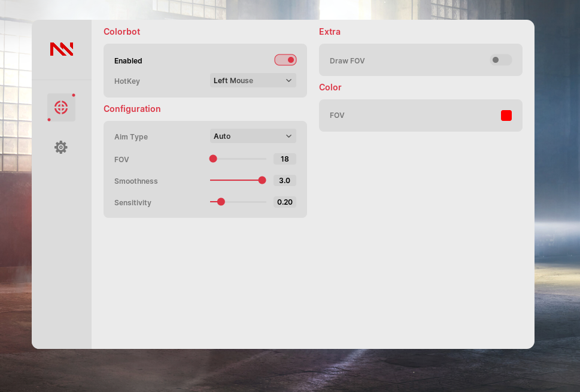Open the Aim Type Auto dropdown
580x392 pixels.
(x=253, y=136)
